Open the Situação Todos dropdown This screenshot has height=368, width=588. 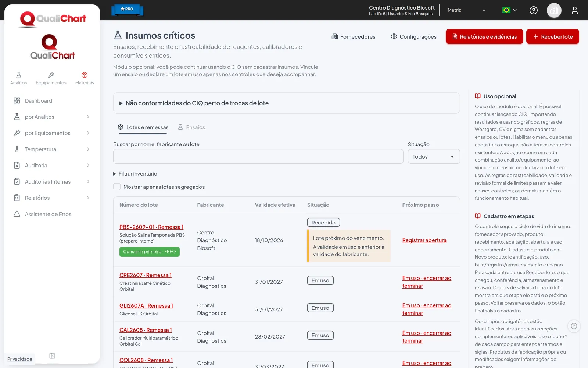click(434, 156)
